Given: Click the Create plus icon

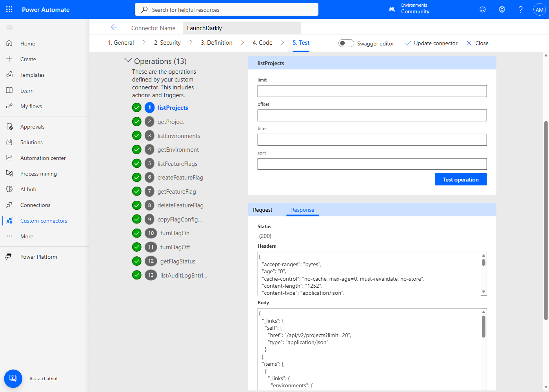Looking at the screenshot, I should pos(9,59).
